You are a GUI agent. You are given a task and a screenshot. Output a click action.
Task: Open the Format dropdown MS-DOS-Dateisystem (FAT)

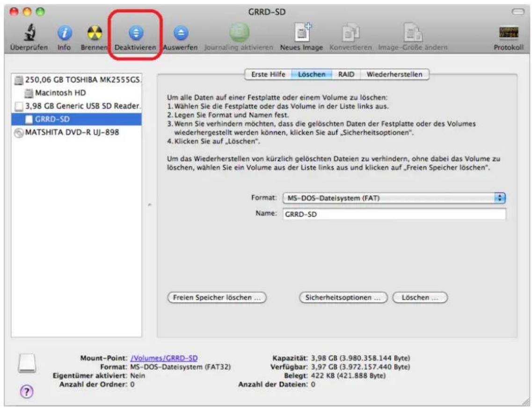point(394,198)
